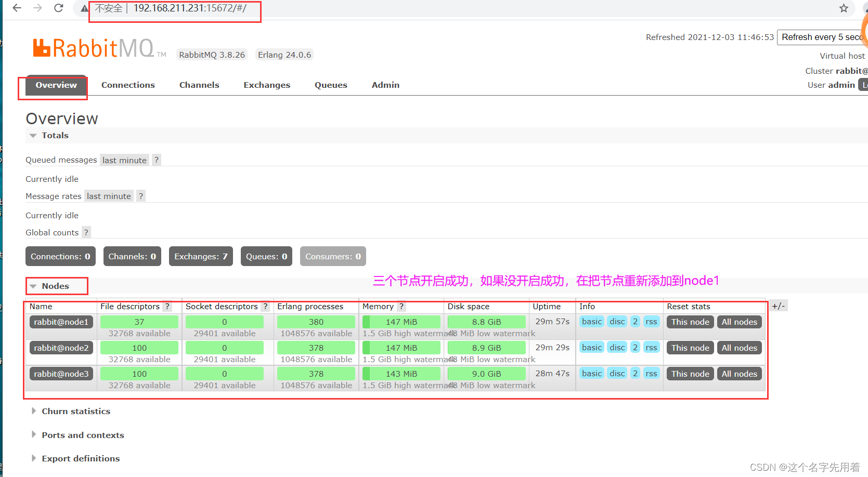This screenshot has height=477, width=868.
Task: Switch to the Connections tab
Action: (x=128, y=85)
